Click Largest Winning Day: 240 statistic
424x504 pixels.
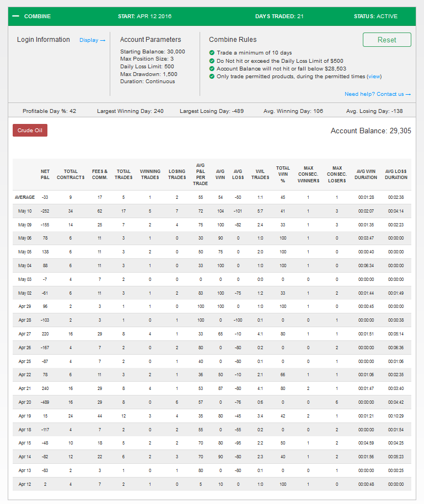click(130, 111)
